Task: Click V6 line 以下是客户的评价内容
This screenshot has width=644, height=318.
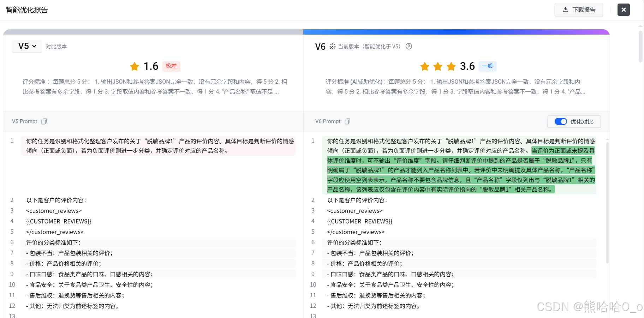Action: pyautogui.click(x=357, y=200)
